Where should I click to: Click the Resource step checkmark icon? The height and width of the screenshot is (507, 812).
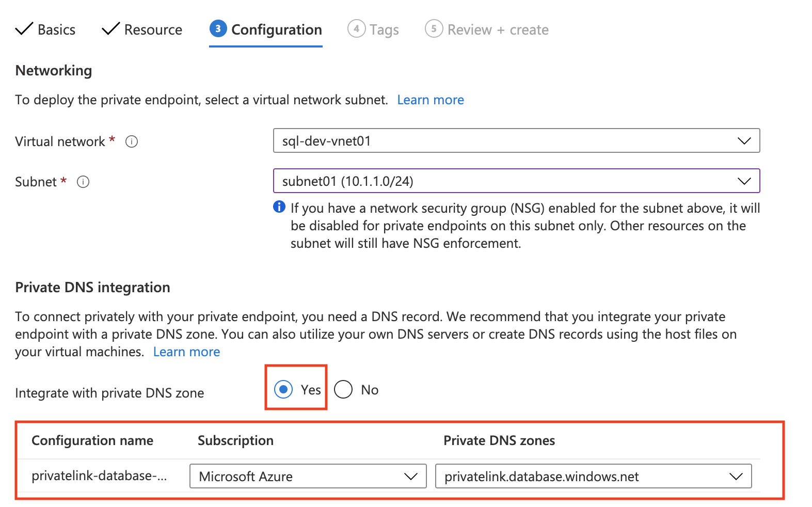(x=110, y=29)
